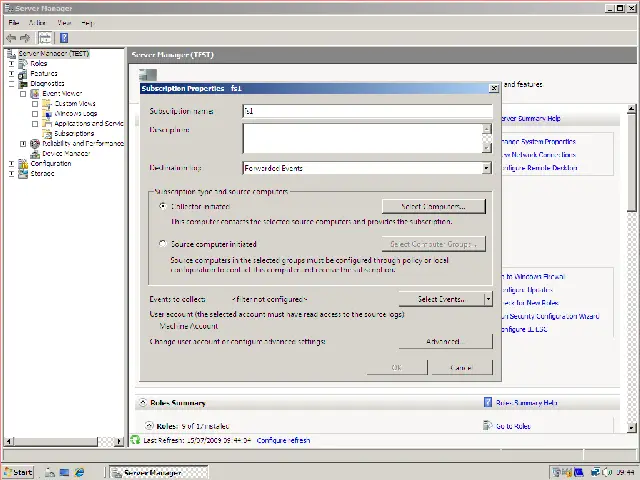Click the Select Events button

[x=441, y=299]
